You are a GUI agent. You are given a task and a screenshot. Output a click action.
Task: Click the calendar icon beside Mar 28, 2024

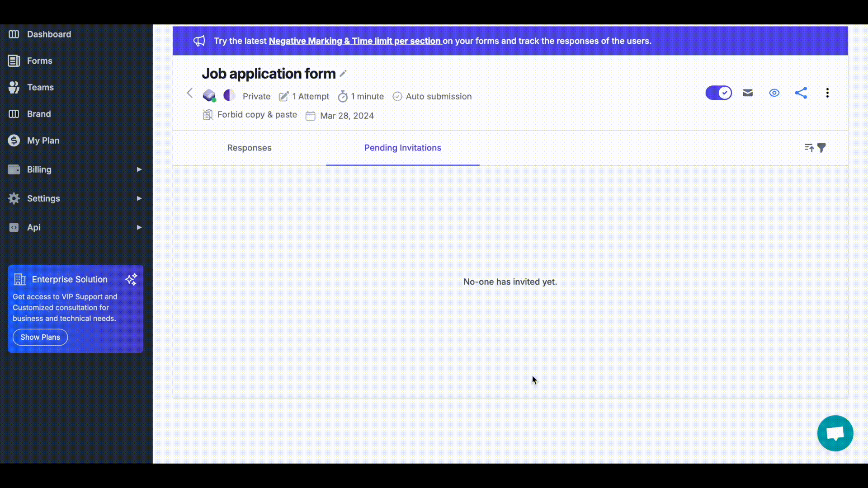(x=310, y=116)
